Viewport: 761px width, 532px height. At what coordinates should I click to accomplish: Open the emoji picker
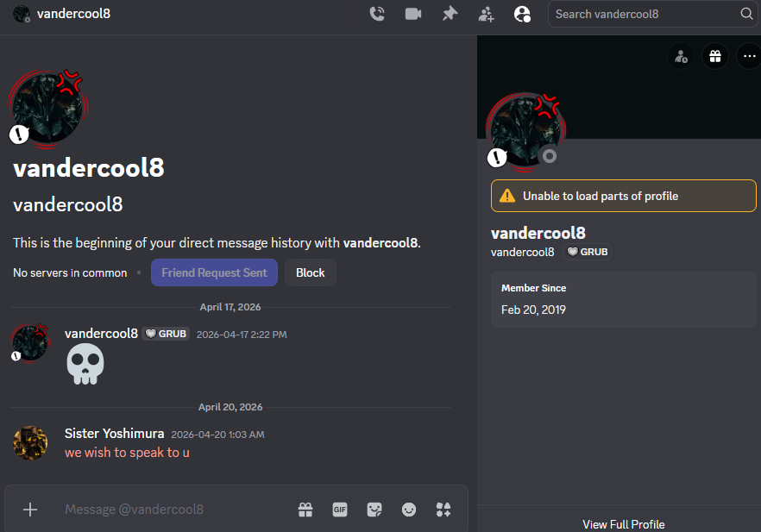[409, 510]
